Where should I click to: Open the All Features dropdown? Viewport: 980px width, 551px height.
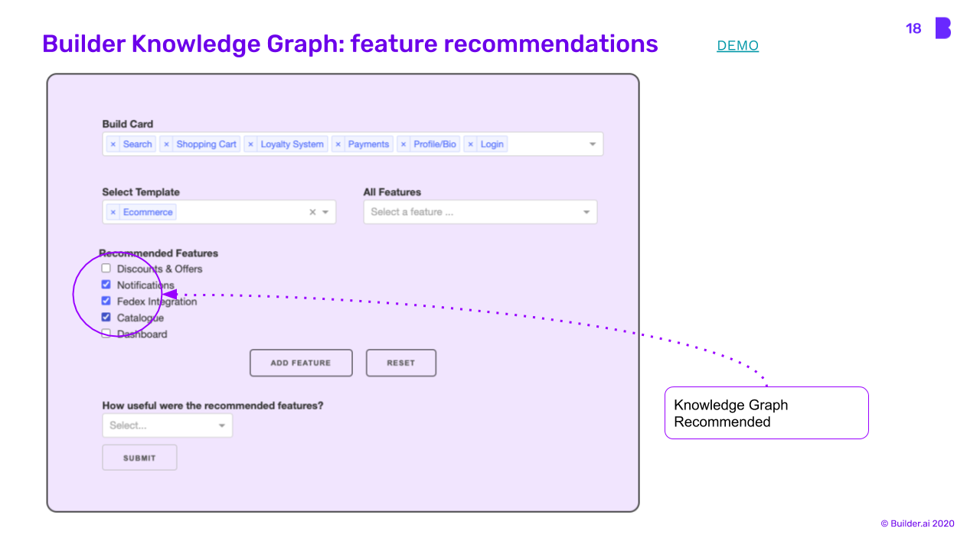(x=480, y=212)
